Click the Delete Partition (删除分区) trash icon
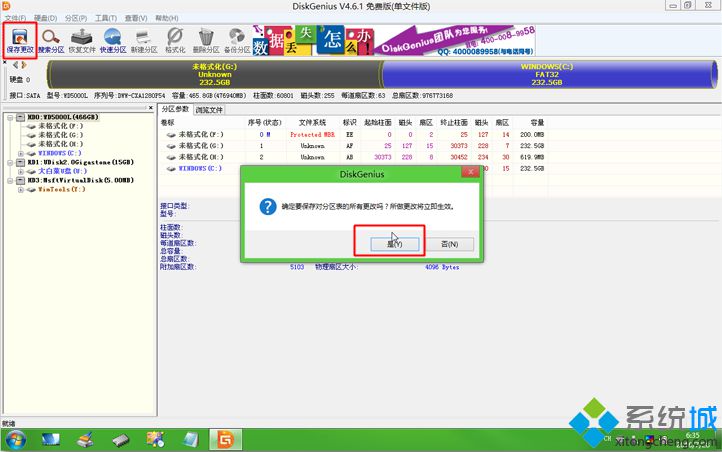Image resolution: width=722 pixels, height=452 pixels. coord(206,41)
